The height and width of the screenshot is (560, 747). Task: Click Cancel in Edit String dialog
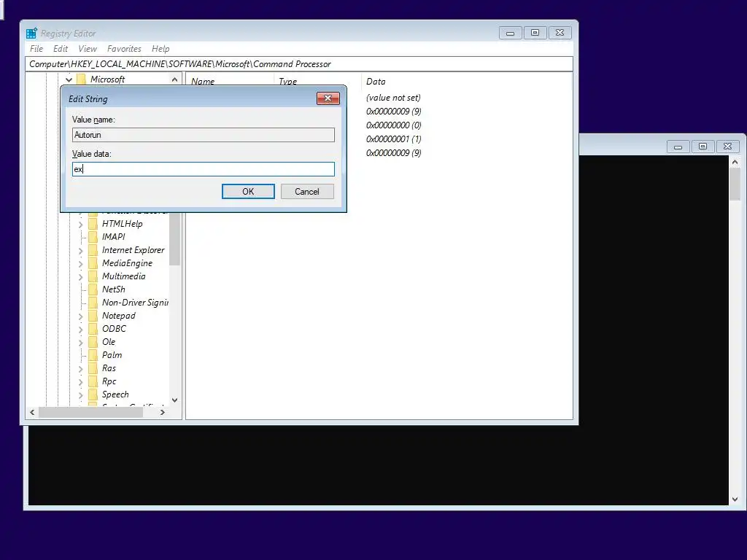tap(307, 192)
